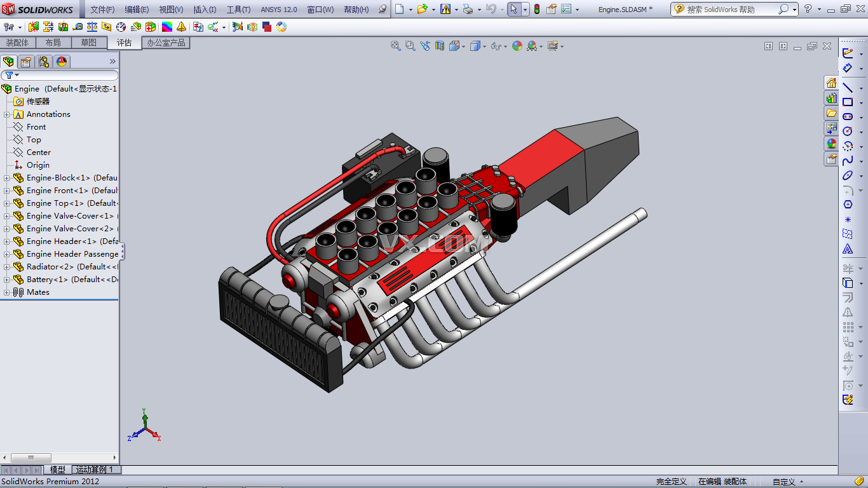Screen dimensions: 868x488
Task: Open Mass Properties scales icon
Action: 92,27
